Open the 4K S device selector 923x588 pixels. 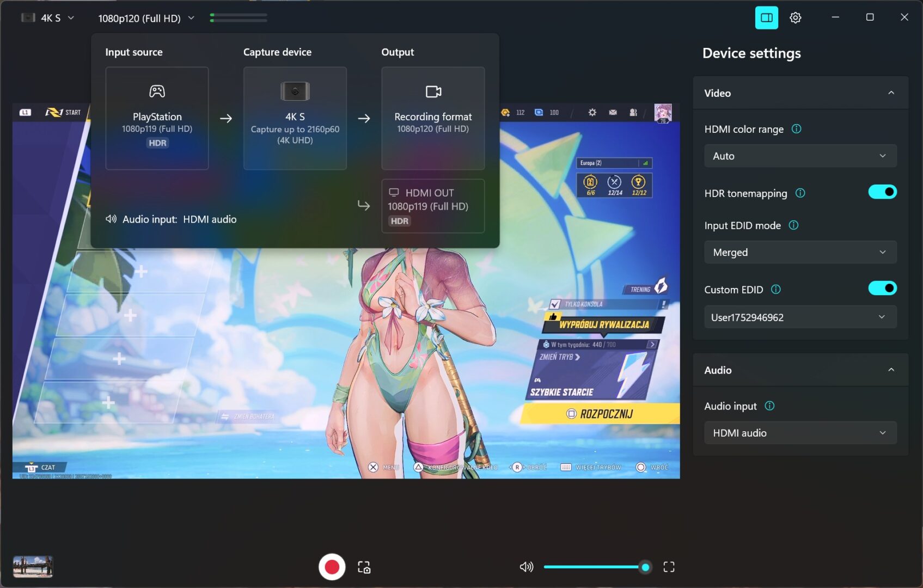pyautogui.click(x=48, y=18)
